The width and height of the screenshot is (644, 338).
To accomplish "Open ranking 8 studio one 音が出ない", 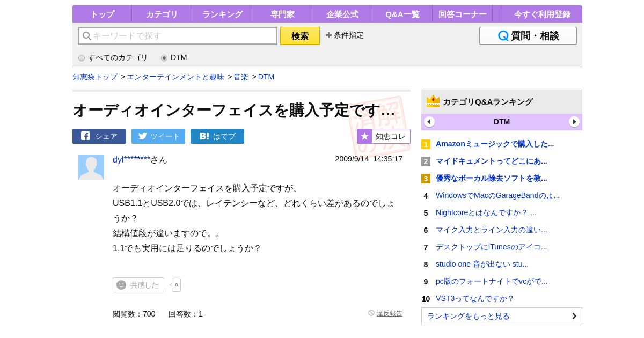I will click(482, 264).
